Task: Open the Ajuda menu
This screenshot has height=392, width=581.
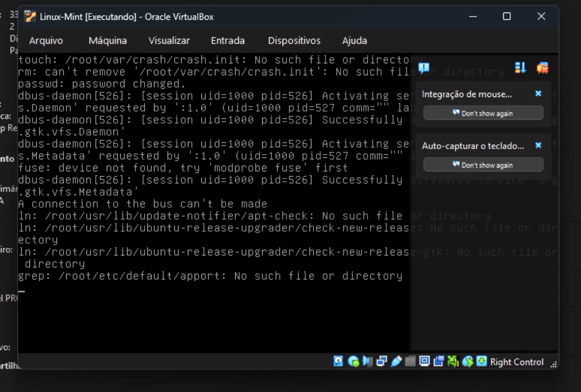Action: click(x=354, y=41)
